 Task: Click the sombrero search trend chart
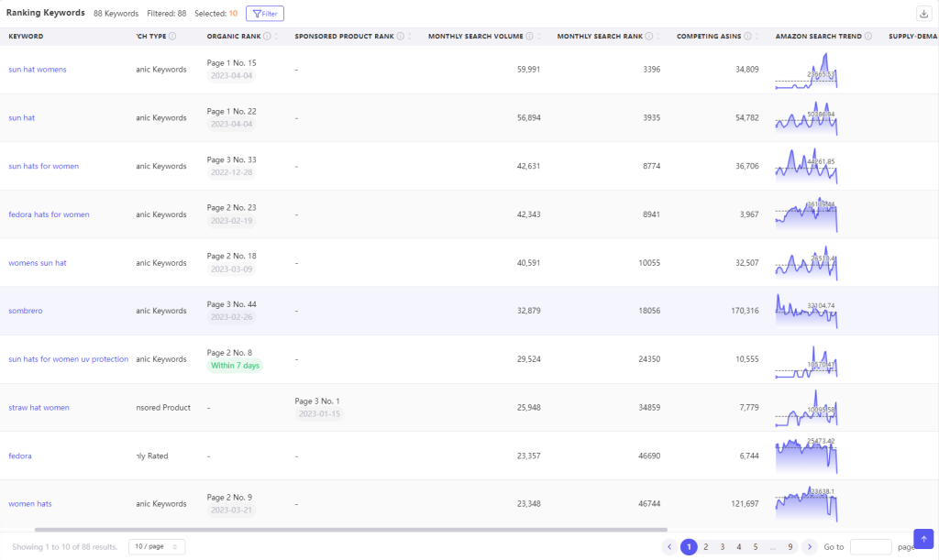(806, 311)
